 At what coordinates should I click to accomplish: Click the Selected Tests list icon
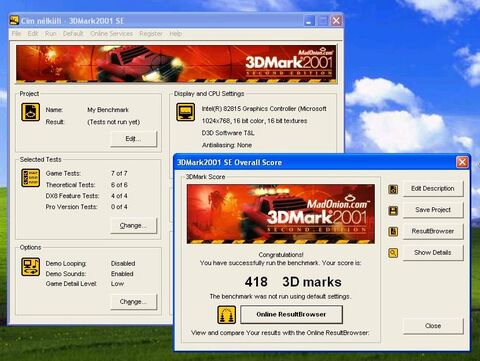31,178
